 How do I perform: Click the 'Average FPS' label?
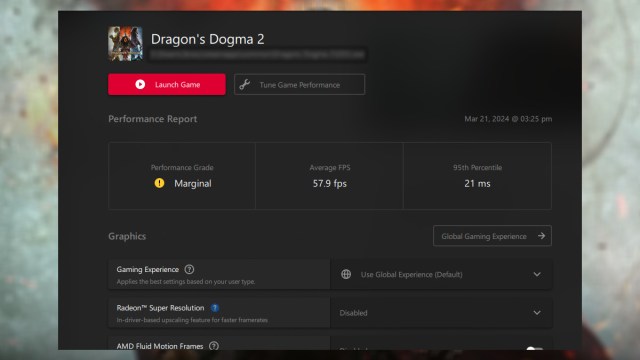coord(330,167)
